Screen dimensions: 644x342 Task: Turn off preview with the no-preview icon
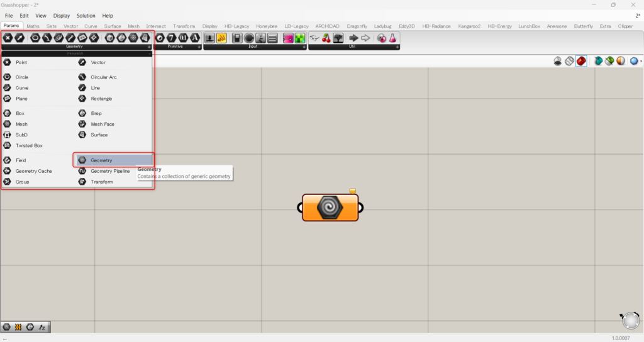tap(557, 61)
